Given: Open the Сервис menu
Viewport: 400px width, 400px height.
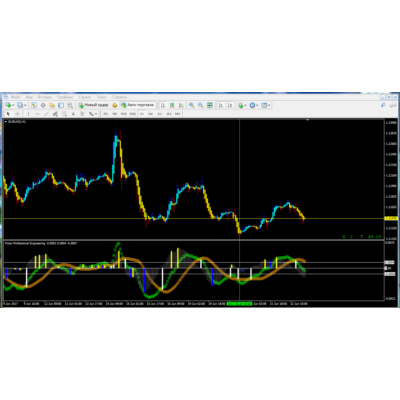Looking at the screenshot, I should click(x=85, y=97).
